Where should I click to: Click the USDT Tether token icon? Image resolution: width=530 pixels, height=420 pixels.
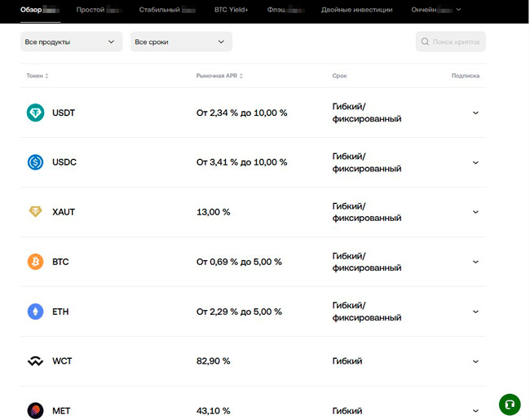(36, 113)
